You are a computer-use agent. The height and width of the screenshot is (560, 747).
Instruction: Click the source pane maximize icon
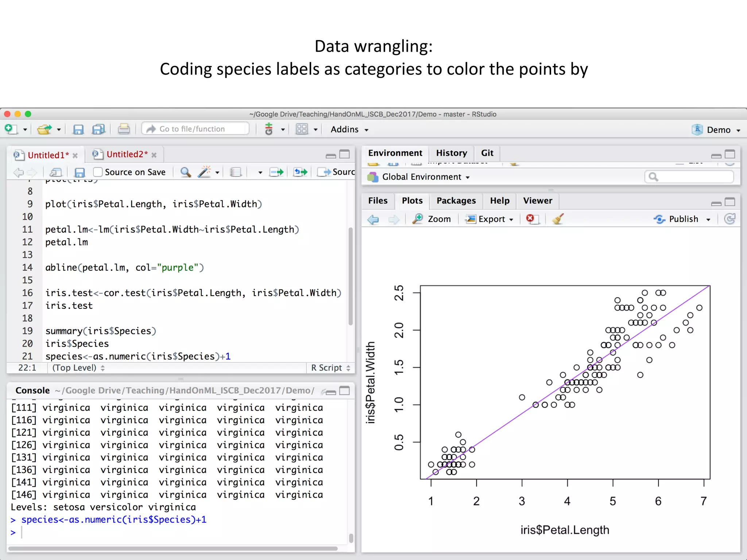click(x=345, y=155)
